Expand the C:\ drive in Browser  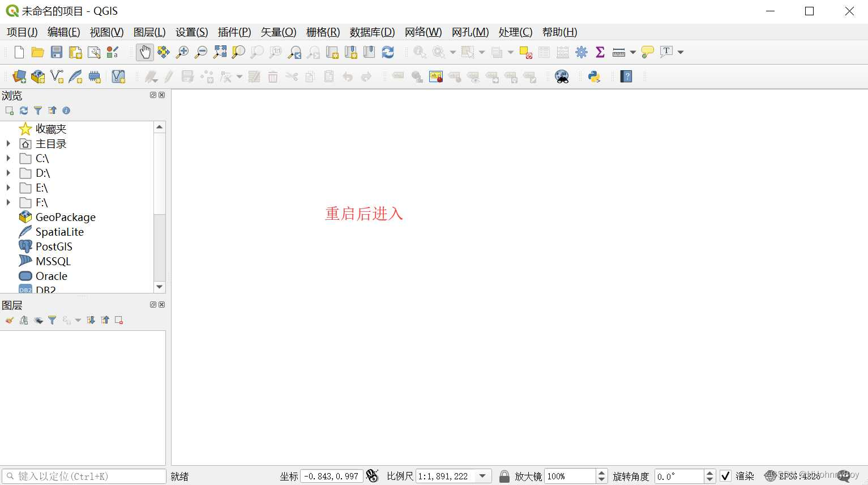coord(8,159)
